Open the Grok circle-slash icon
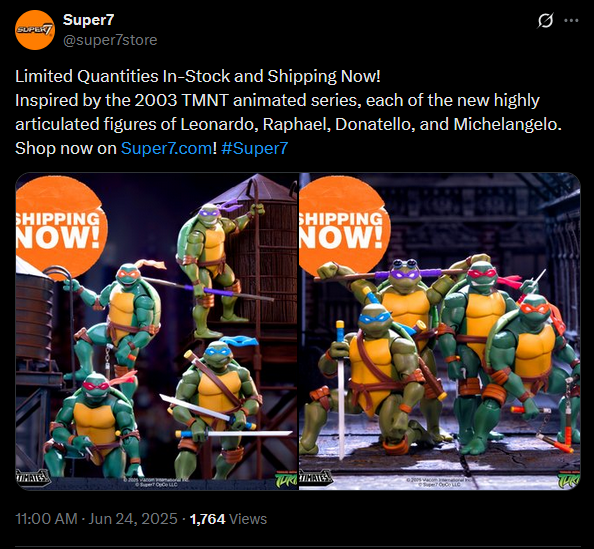The width and height of the screenshot is (594, 549). point(545,20)
